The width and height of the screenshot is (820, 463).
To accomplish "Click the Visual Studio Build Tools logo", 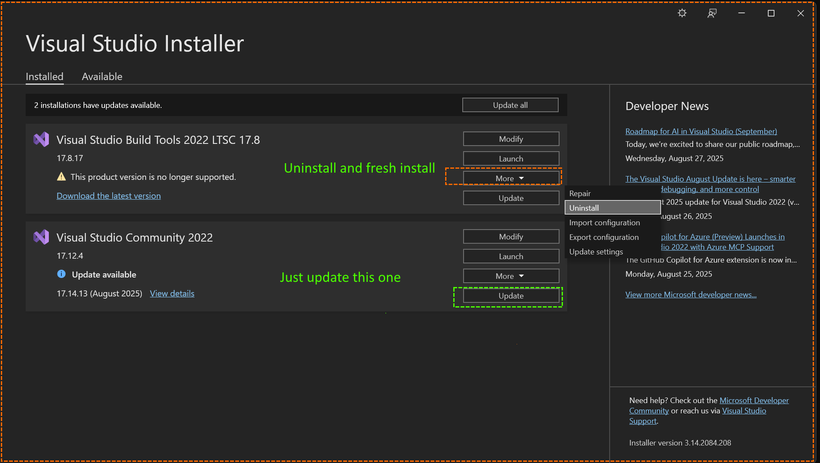I will [x=41, y=140].
